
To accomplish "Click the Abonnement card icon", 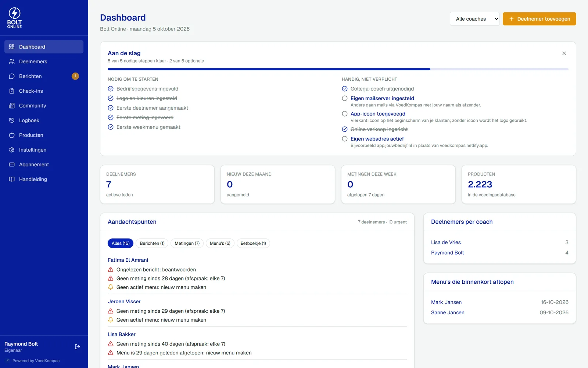I will (12, 164).
